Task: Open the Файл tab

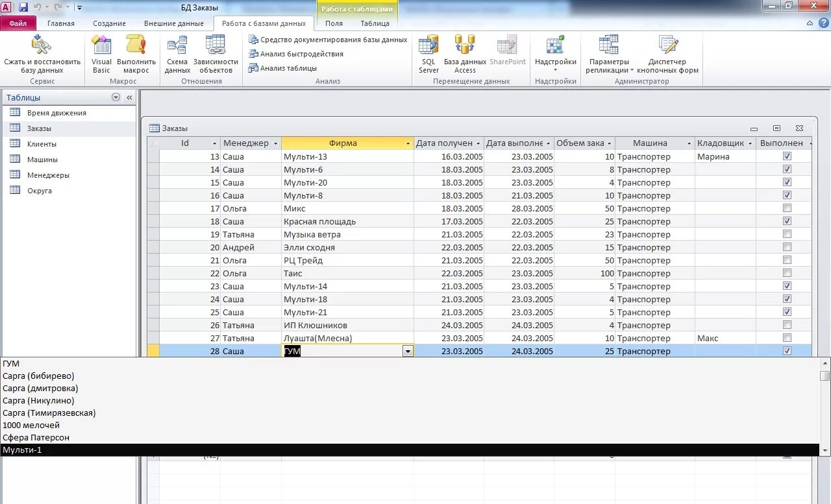Action: [x=18, y=23]
